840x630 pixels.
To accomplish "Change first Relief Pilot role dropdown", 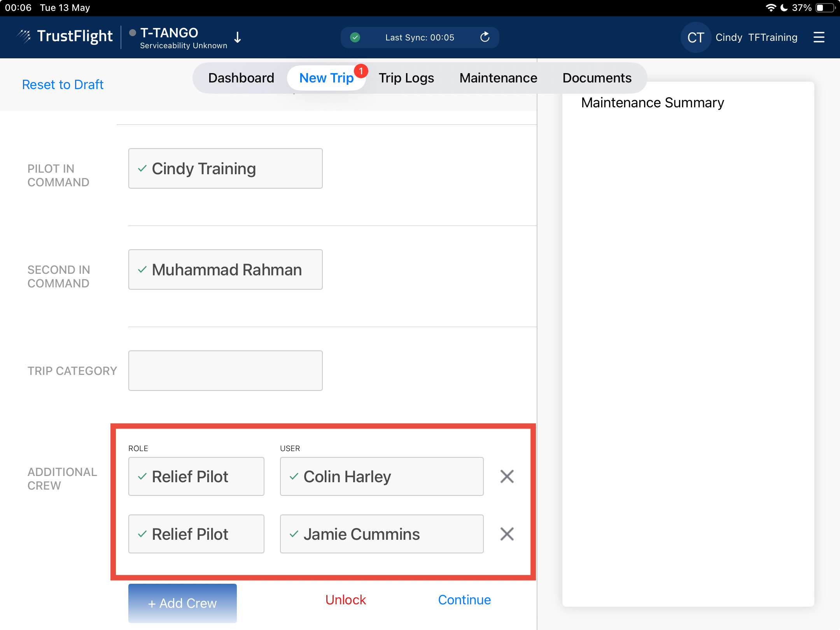I will click(x=196, y=476).
